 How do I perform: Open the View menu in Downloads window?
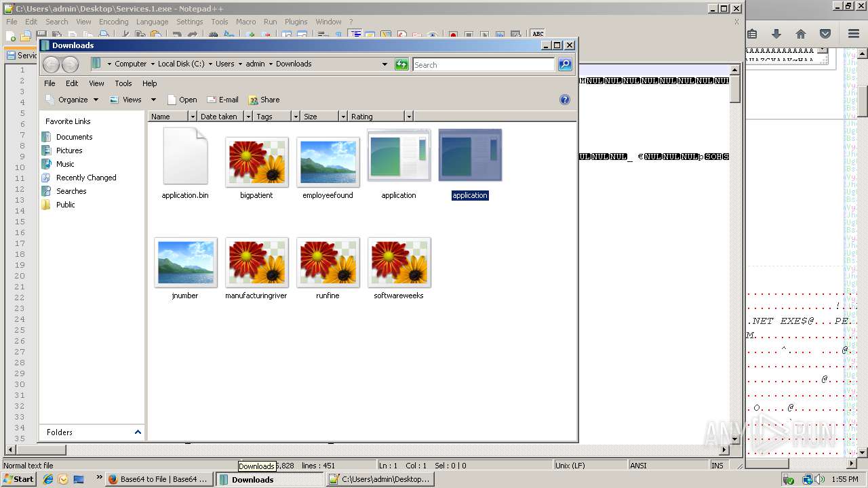pos(96,83)
